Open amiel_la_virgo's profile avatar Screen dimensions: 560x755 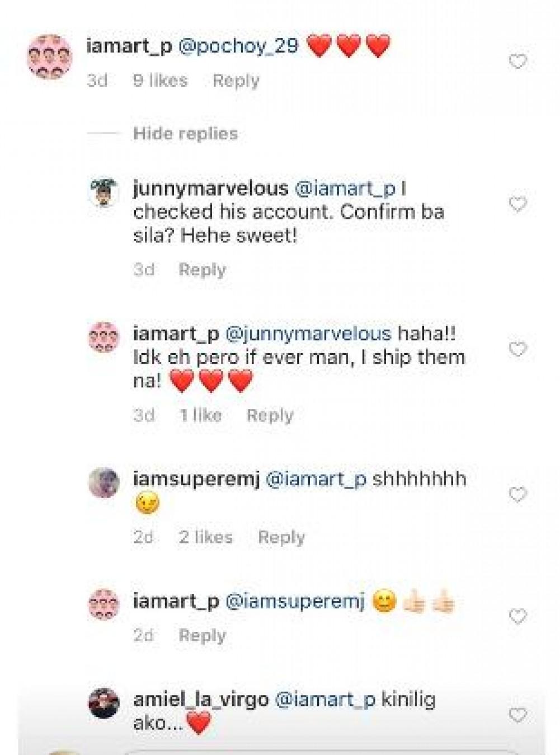(x=104, y=703)
